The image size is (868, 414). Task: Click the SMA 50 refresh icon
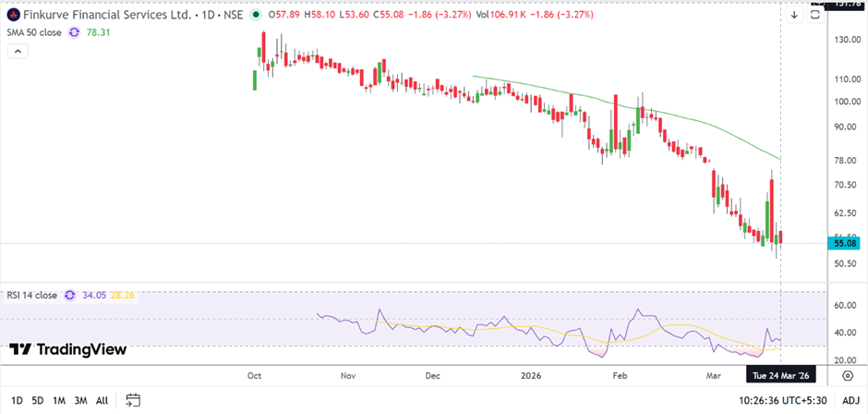[75, 31]
